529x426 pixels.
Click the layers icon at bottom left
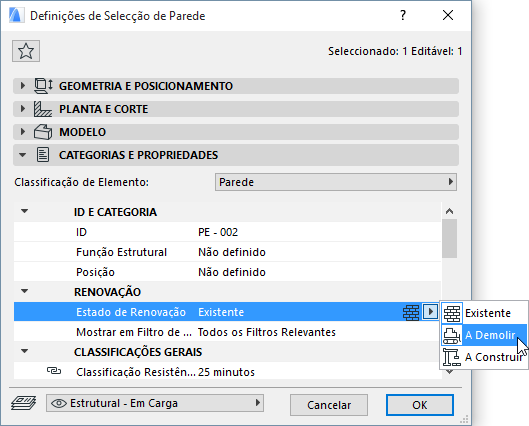[24, 403]
